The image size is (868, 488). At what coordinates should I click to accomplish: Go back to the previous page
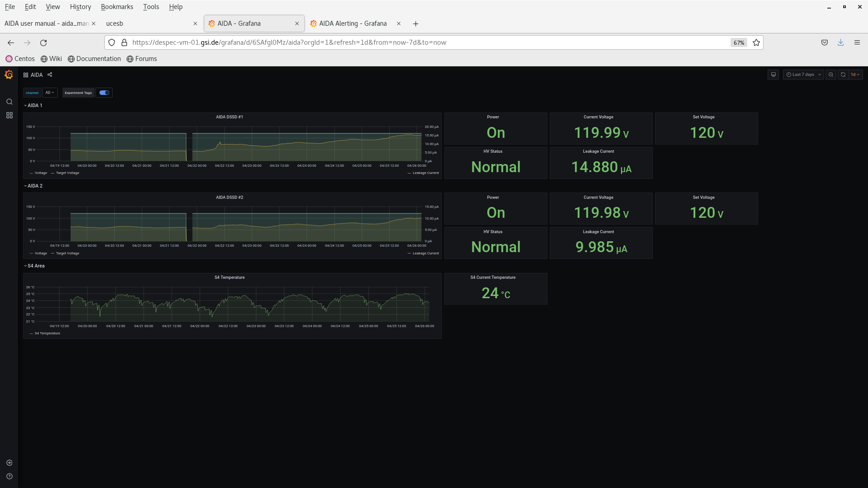[11, 42]
